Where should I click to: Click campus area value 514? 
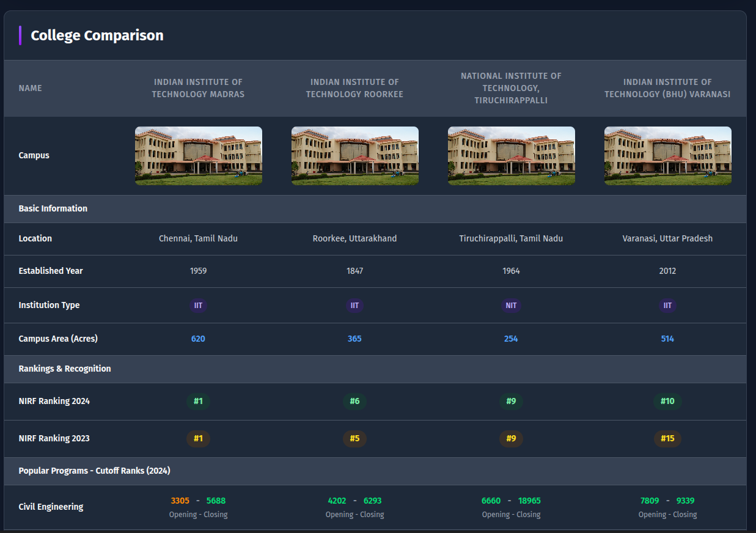click(x=667, y=339)
